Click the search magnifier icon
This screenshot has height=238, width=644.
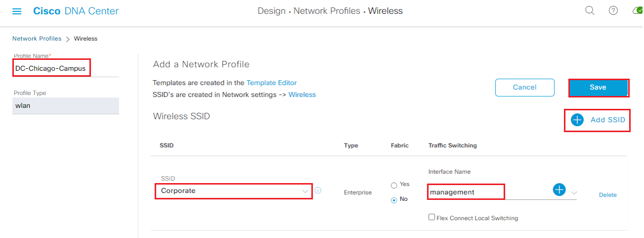590,10
